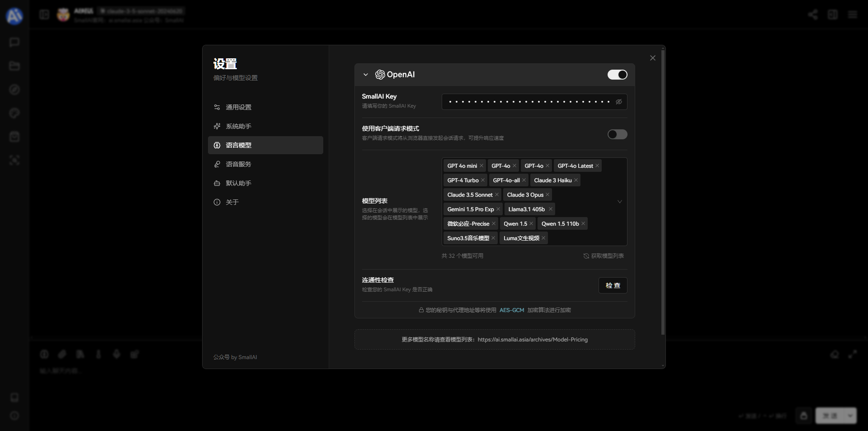This screenshot has width=868, height=431.
Task: Remove the Claude 3 Haiku model tag
Action: tap(576, 180)
